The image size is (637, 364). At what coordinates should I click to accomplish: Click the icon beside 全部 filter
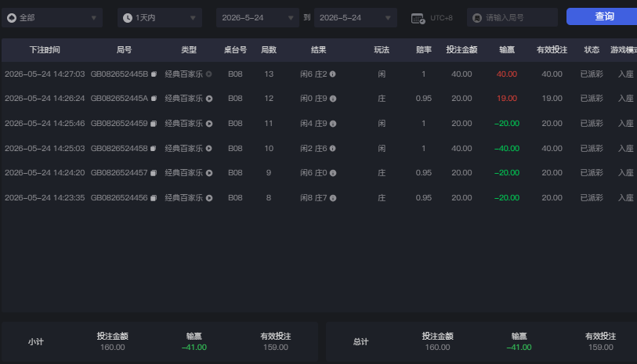12,18
